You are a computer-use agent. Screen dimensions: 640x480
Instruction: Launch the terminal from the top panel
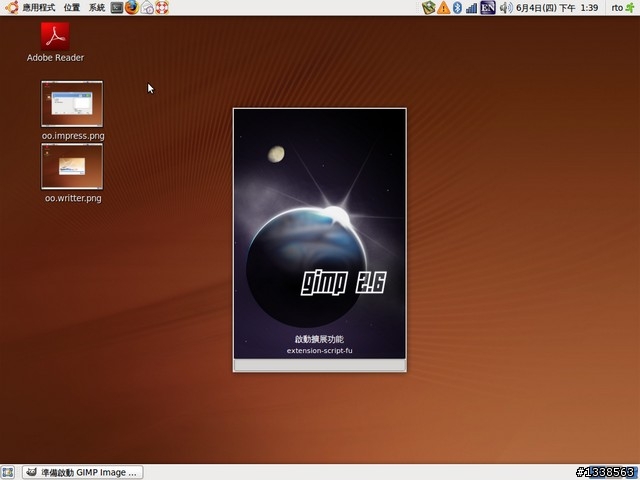coord(117,7)
